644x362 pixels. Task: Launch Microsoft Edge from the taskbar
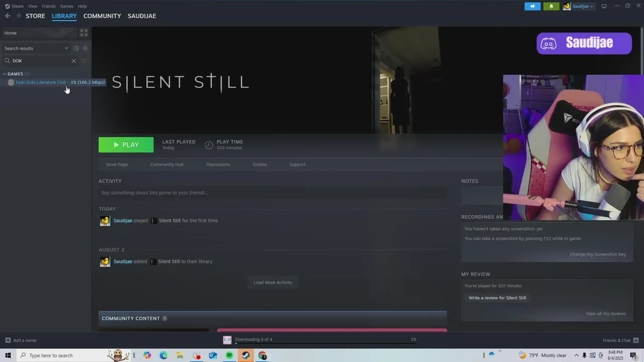coord(164,355)
